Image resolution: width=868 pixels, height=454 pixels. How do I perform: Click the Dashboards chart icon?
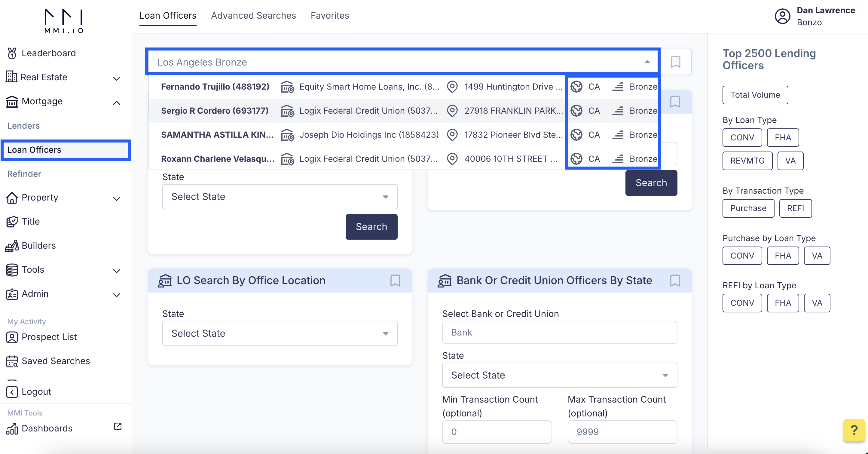point(12,429)
